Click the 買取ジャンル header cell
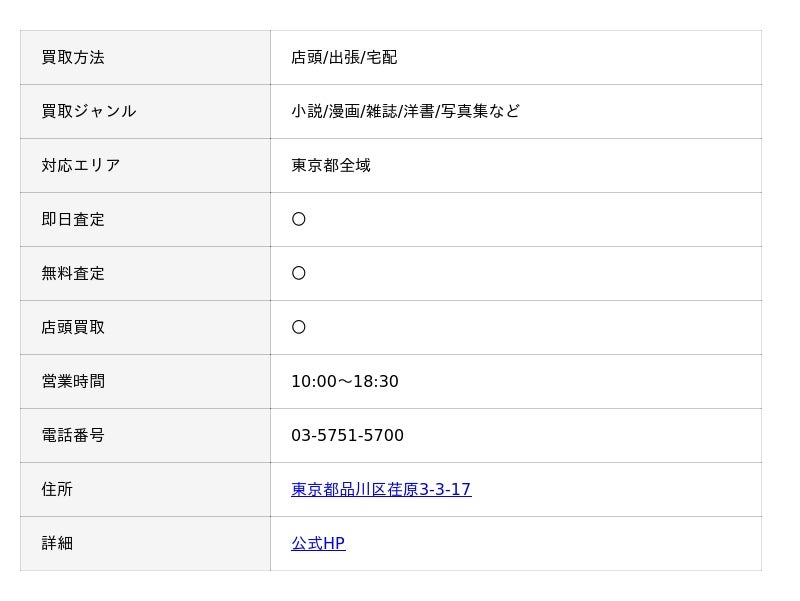 click(89, 111)
